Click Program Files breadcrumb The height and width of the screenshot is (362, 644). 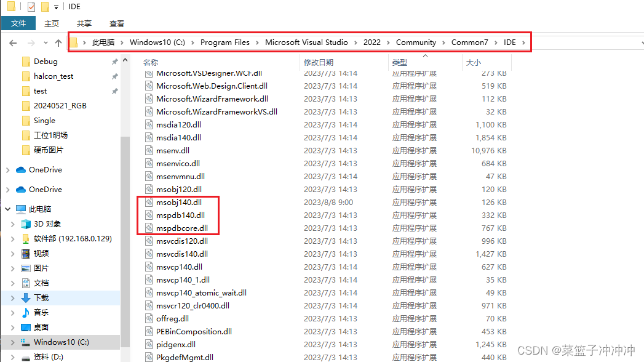[225, 42]
